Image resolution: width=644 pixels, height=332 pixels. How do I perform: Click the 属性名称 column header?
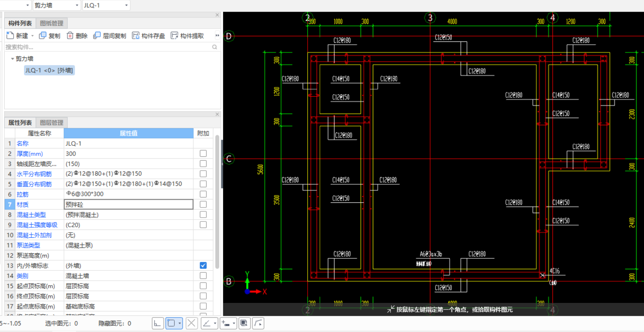[x=40, y=133]
